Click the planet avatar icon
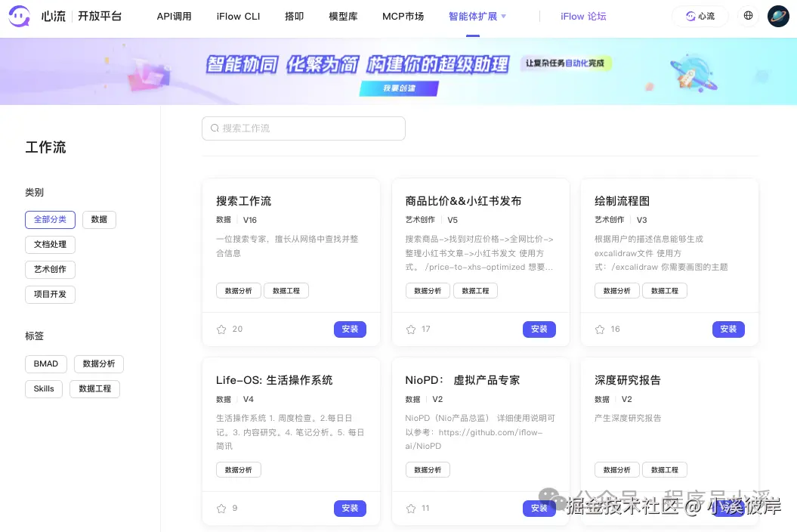This screenshot has height=532, width=797. (x=777, y=16)
